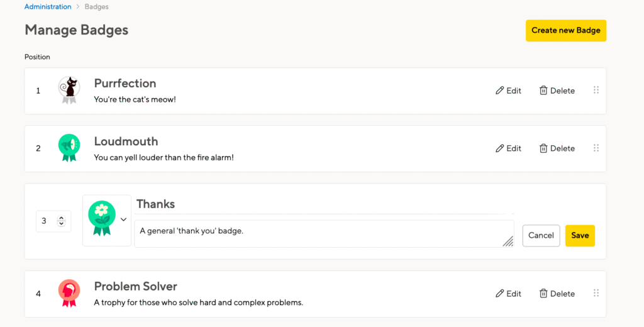Click the Thanks badge name field
Image resolution: width=644 pixels, height=327 pixels.
coord(324,204)
